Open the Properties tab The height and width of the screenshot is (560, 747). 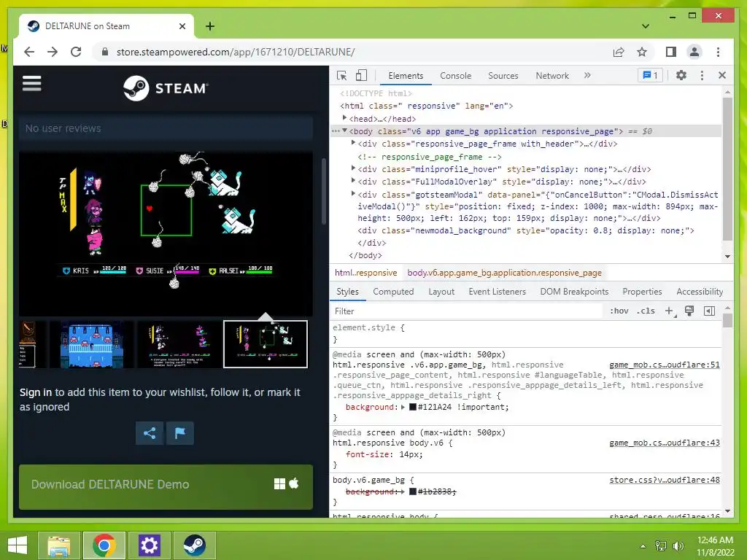click(642, 292)
